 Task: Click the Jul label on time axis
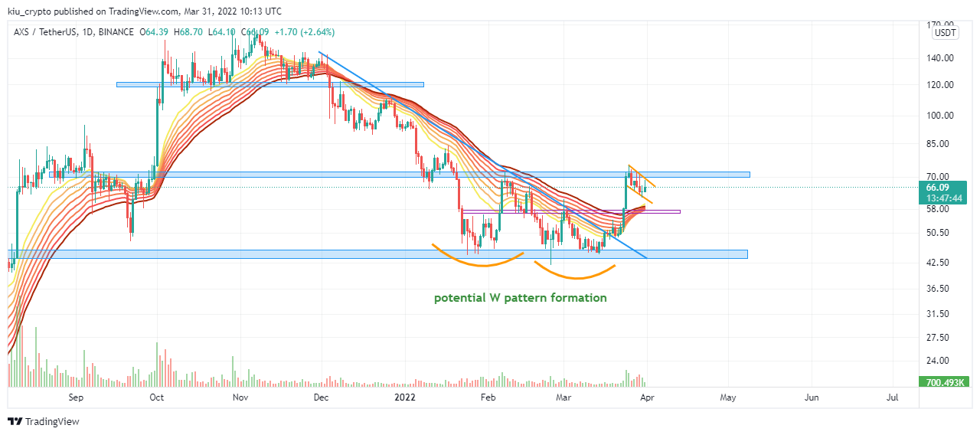click(892, 397)
